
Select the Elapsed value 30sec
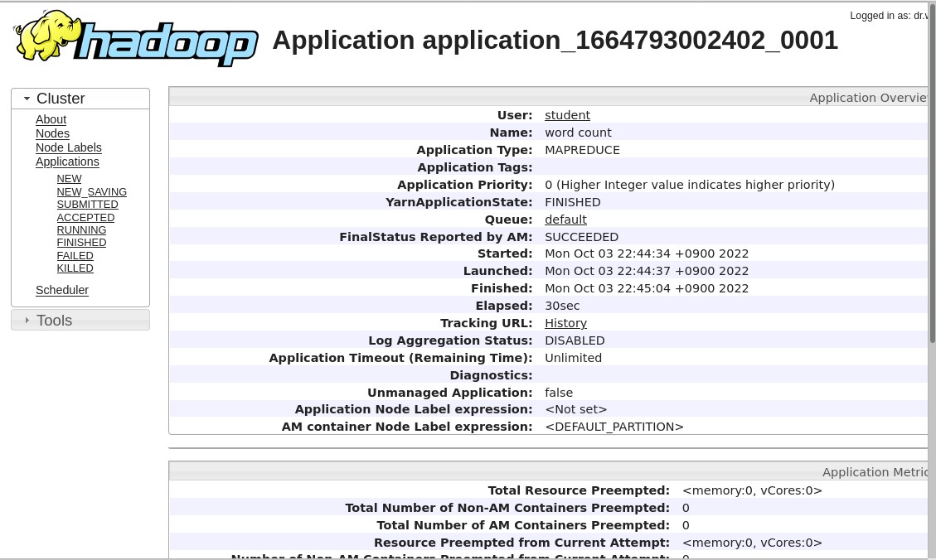(562, 306)
